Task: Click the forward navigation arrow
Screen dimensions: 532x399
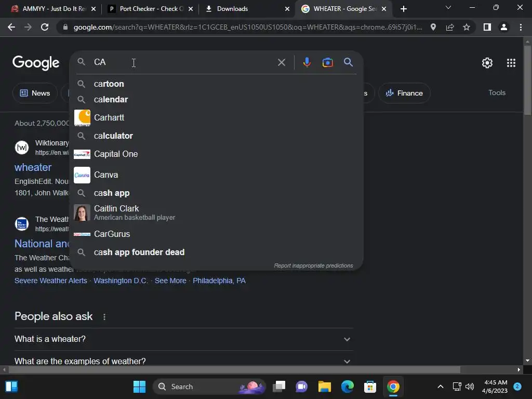Action: [x=28, y=27]
